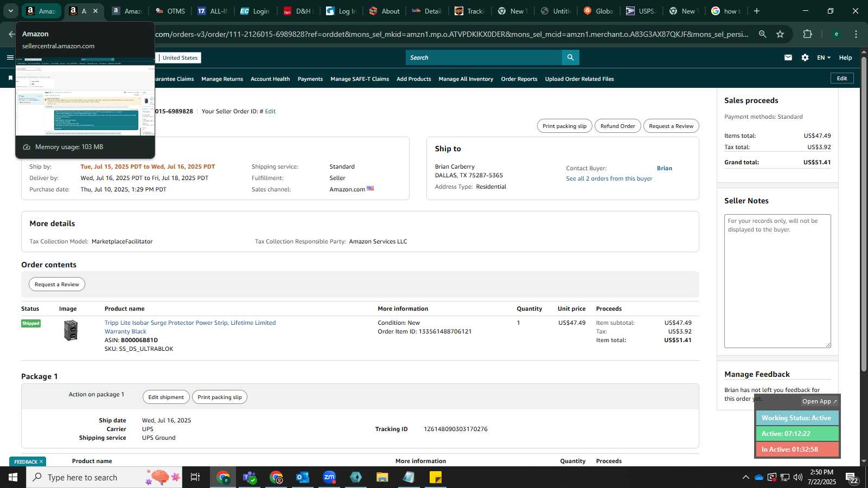Open the mail messages envelope icon
This screenshot has height=488, width=868.
[x=788, y=57]
